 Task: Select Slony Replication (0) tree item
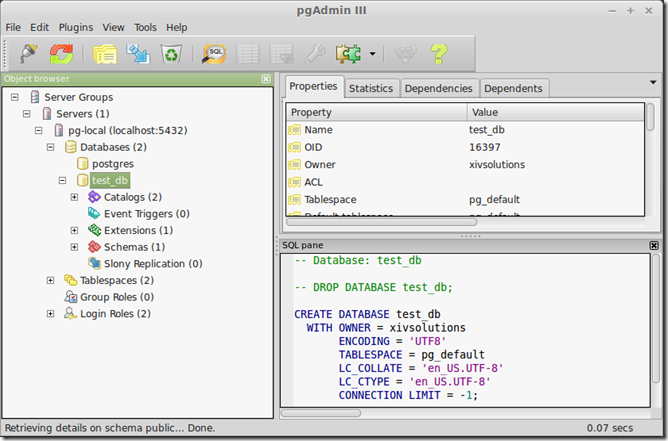(x=153, y=264)
